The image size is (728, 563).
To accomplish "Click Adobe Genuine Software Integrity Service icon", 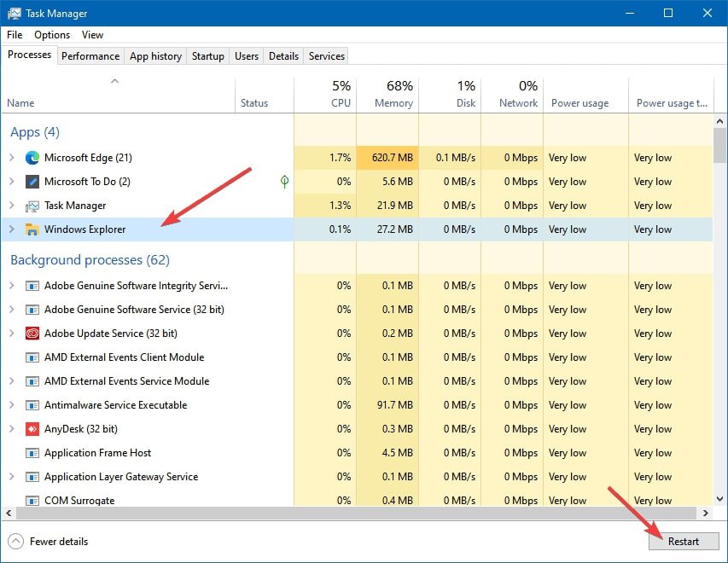I will point(32,286).
